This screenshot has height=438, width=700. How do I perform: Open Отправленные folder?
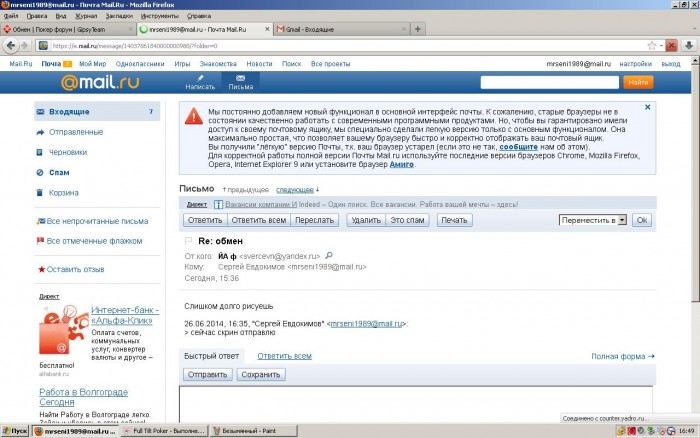click(76, 132)
